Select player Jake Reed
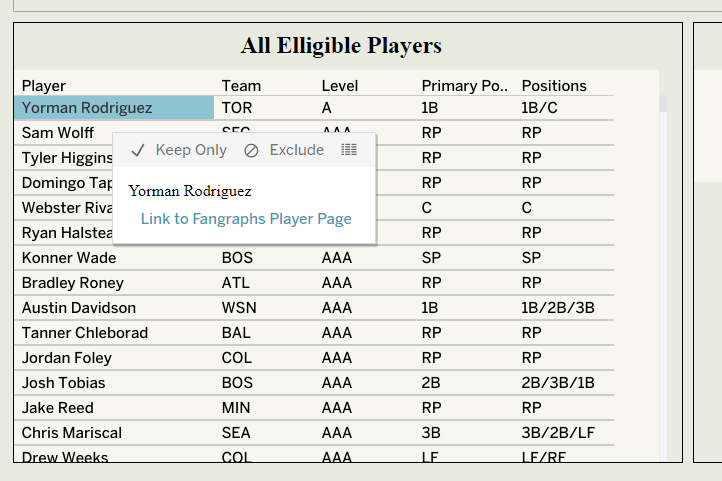722x481 pixels. 58,408
